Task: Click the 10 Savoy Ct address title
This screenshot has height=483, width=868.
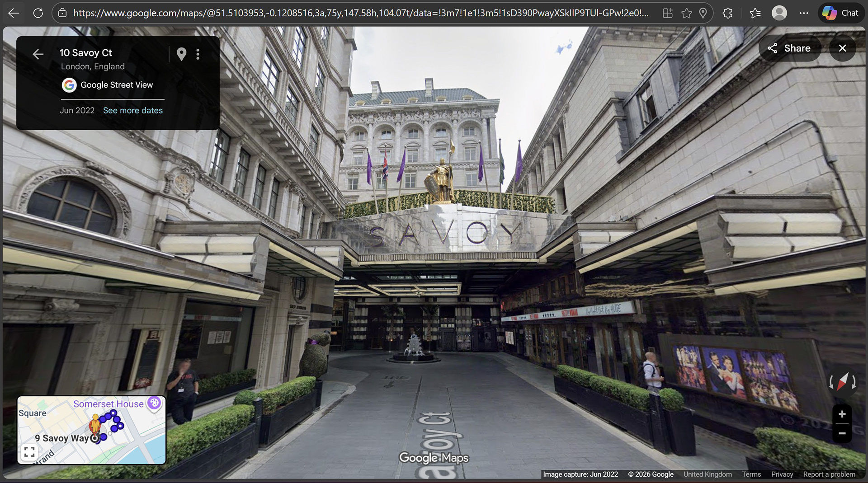Action: coord(86,53)
